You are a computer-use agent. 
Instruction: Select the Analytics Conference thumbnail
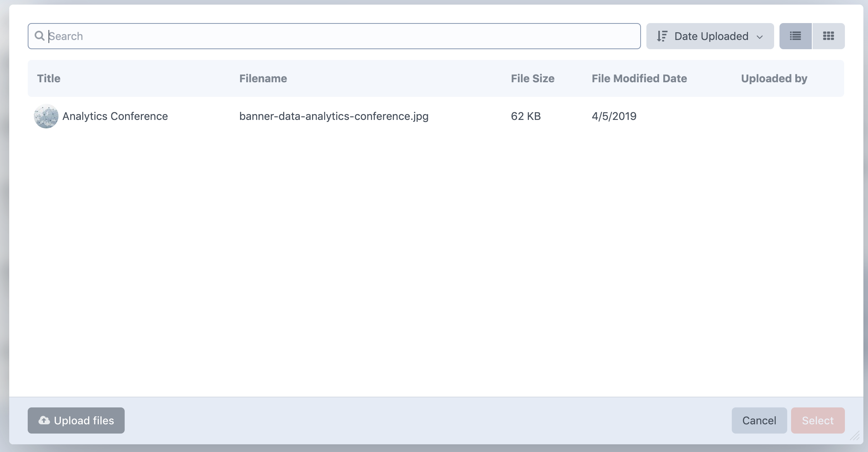click(46, 116)
